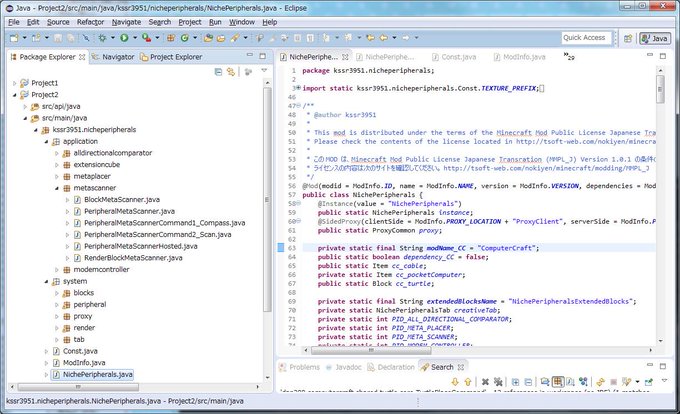Close the Search view tab

[x=461, y=367]
